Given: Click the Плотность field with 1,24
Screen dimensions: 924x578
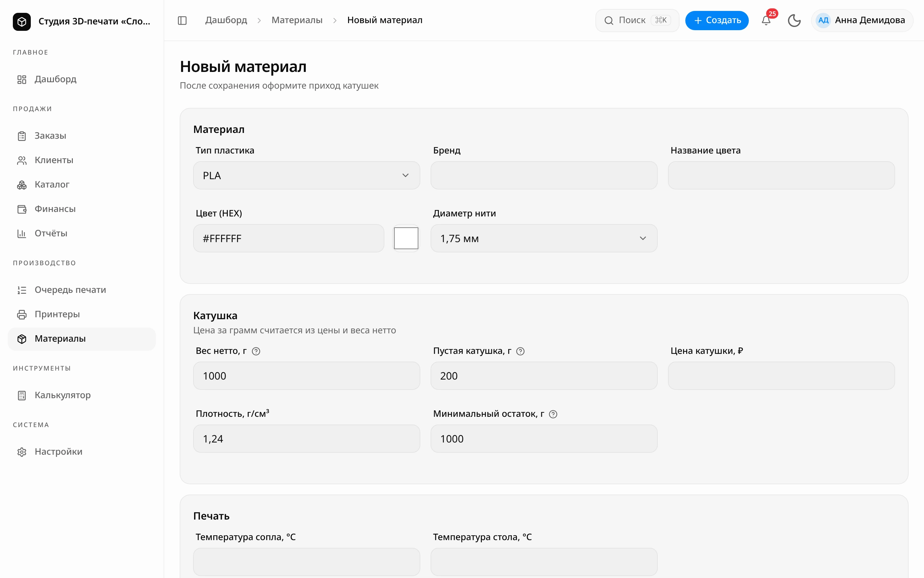Looking at the screenshot, I should point(307,438).
